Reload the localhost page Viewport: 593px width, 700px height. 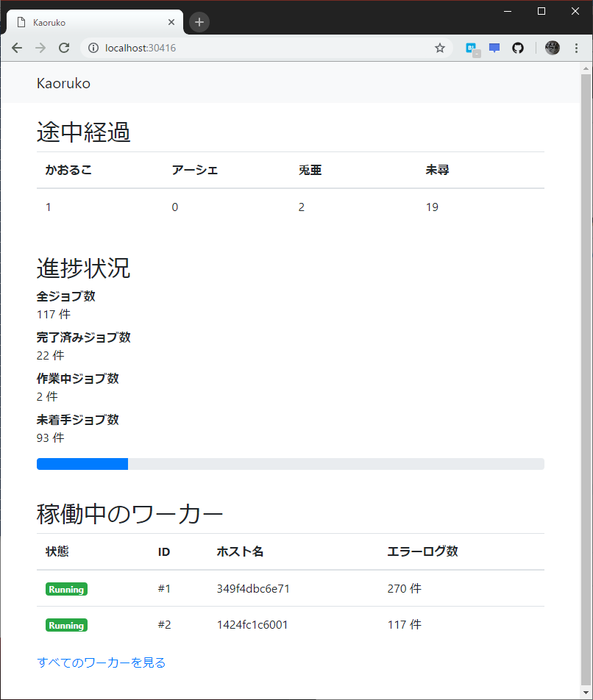click(64, 48)
